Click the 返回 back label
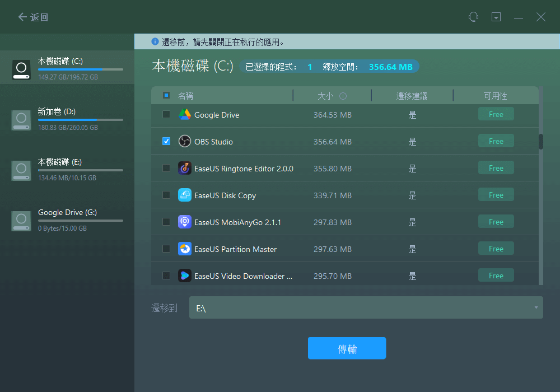 (x=39, y=17)
